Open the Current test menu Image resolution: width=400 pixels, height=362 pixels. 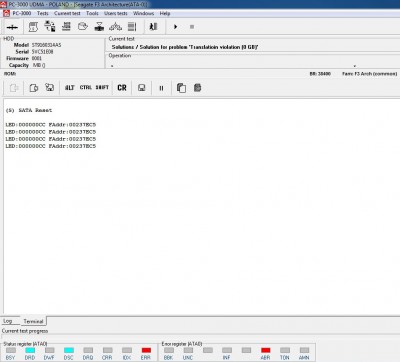pos(67,13)
